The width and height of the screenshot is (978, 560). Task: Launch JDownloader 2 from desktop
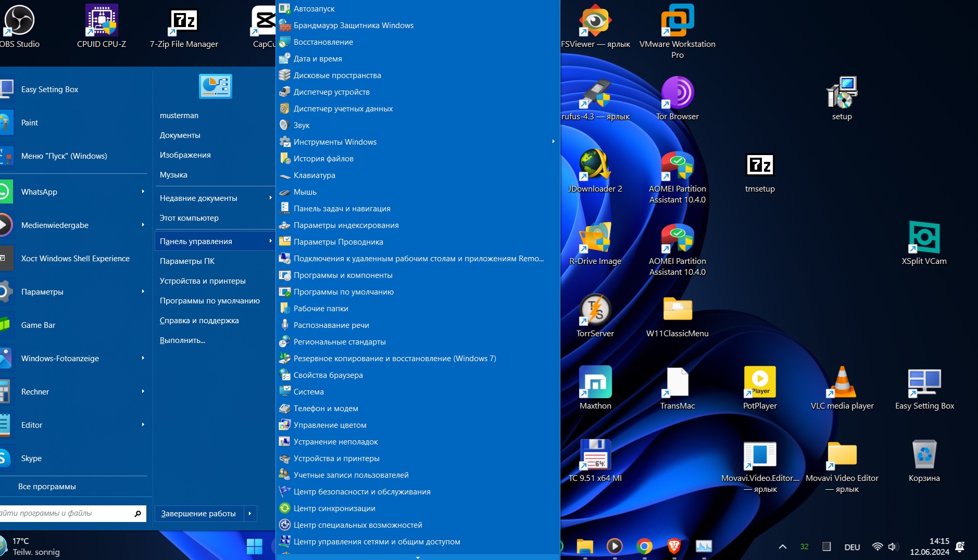click(595, 166)
